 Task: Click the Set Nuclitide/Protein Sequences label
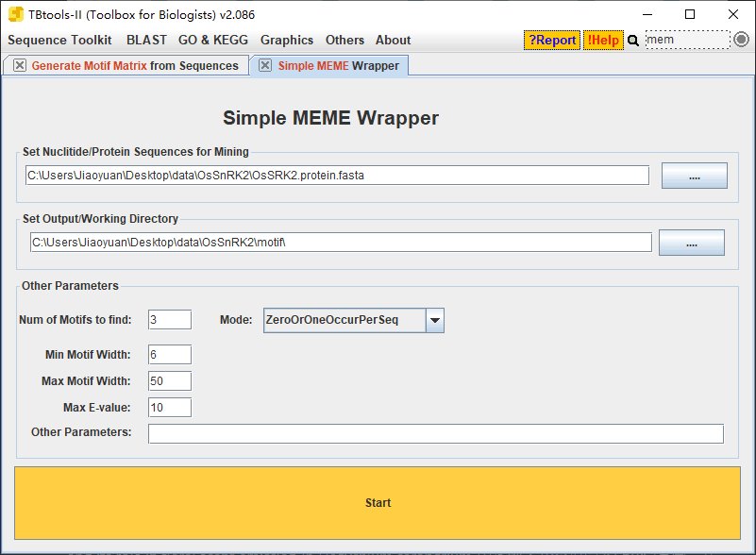[x=136, y=152]
